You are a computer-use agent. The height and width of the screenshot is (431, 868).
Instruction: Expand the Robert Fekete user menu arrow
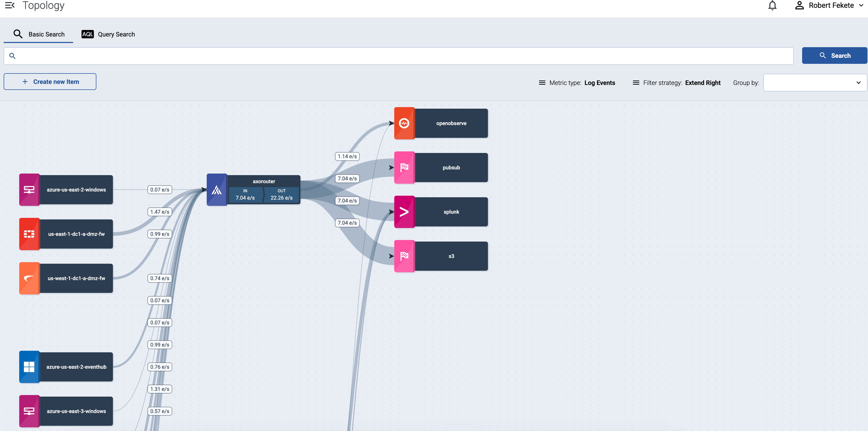coord(861,5)
